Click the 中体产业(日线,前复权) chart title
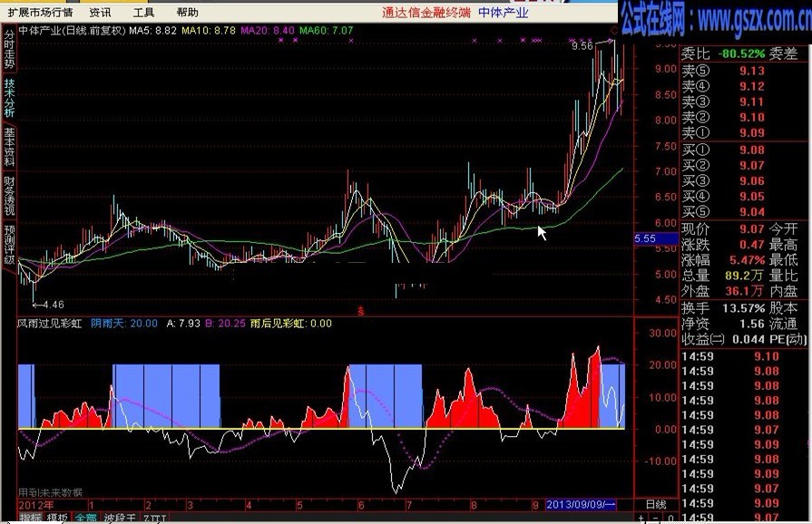This screenshot has width=812, height=524. click(73, 31)
